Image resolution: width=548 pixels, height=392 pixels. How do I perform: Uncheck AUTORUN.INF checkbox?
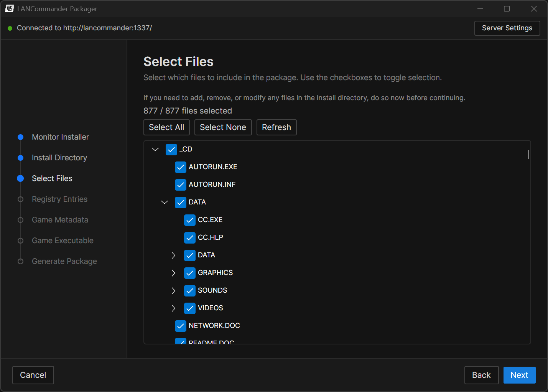pyautogui.click(x=181, y=184)
